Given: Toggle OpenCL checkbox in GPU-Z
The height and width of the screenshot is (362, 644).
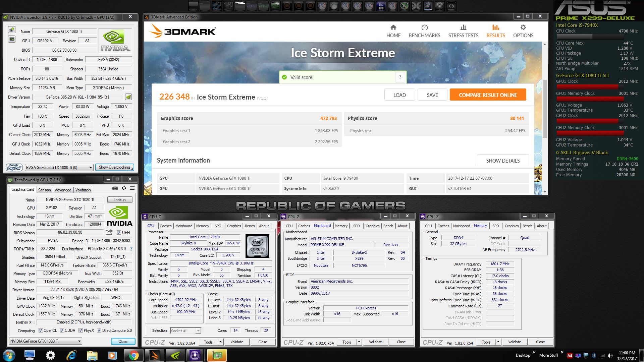Looking at the screenshot, I should pyautogui.click(x=41, y=330).
